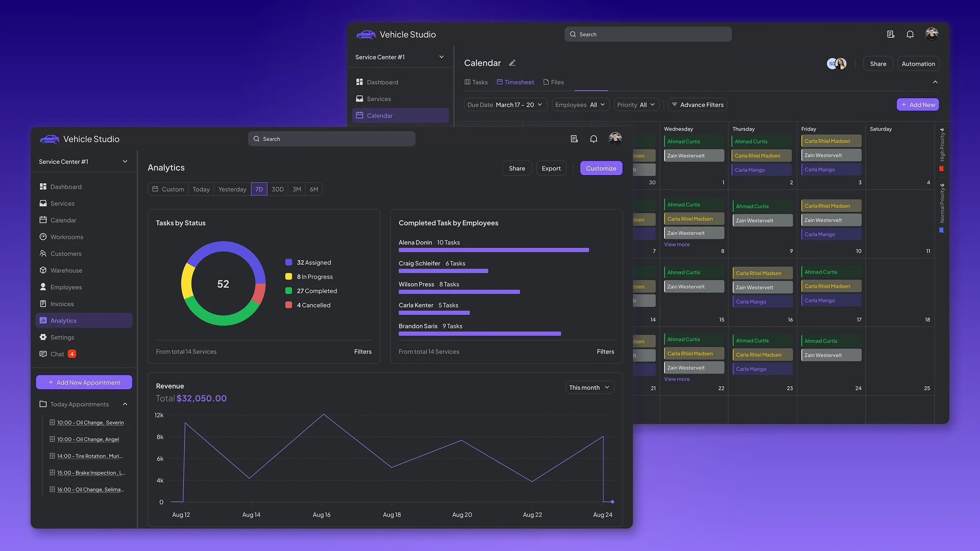This screenshot has height=551, width=980.
Task: Click the edit pencil beside the Calendar title
Action: [x=512, y=63]
